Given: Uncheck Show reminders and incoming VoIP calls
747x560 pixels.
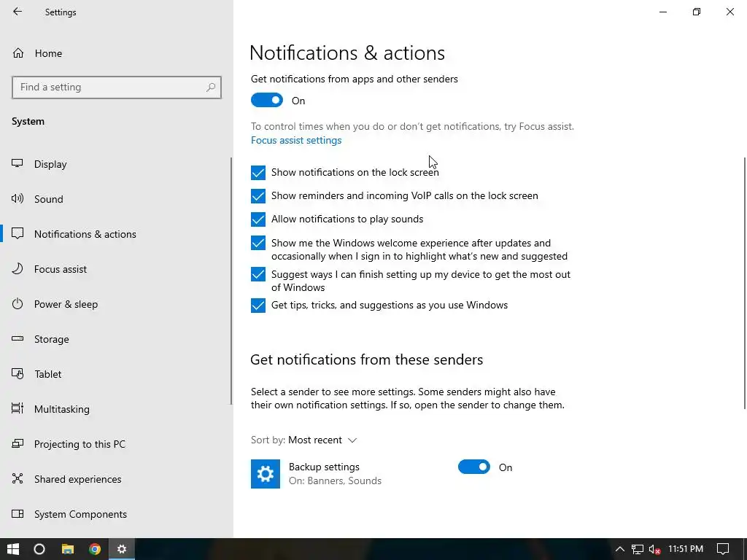Looking at the screenshot, I should tap(258, 195).
